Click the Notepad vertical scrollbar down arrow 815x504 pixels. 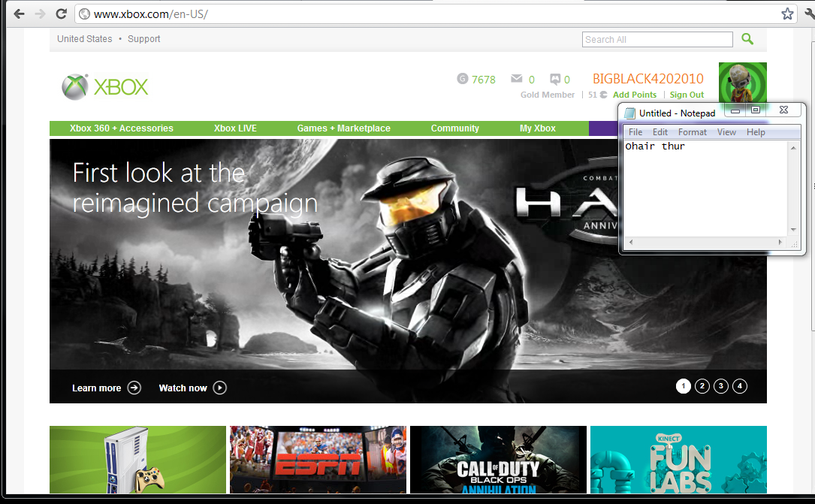pyautogui.click(x=793, y=230)
